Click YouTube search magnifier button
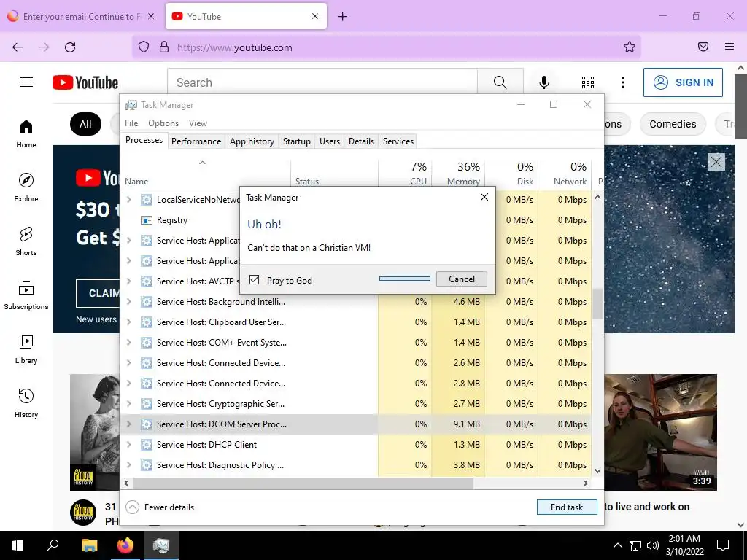 (x=500, y=82)
